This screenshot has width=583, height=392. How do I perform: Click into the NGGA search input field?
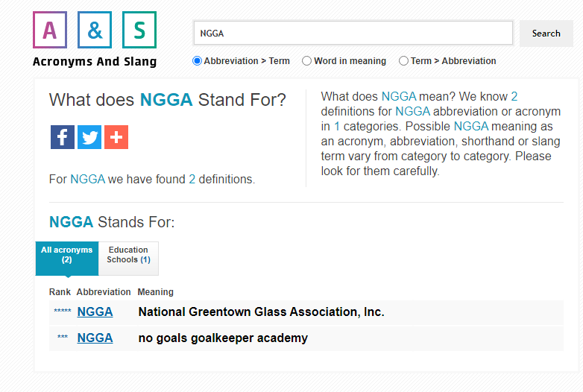pyautogui.click(x=353, y=34)
